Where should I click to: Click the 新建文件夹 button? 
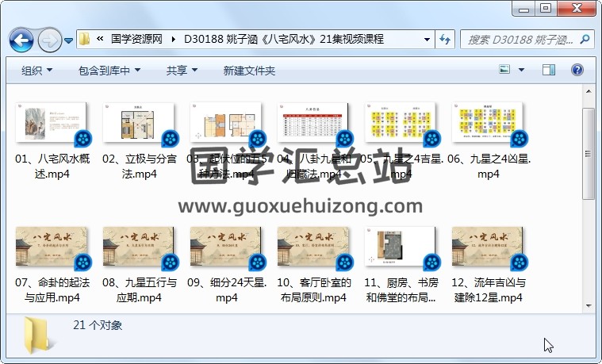pos(249,71)
